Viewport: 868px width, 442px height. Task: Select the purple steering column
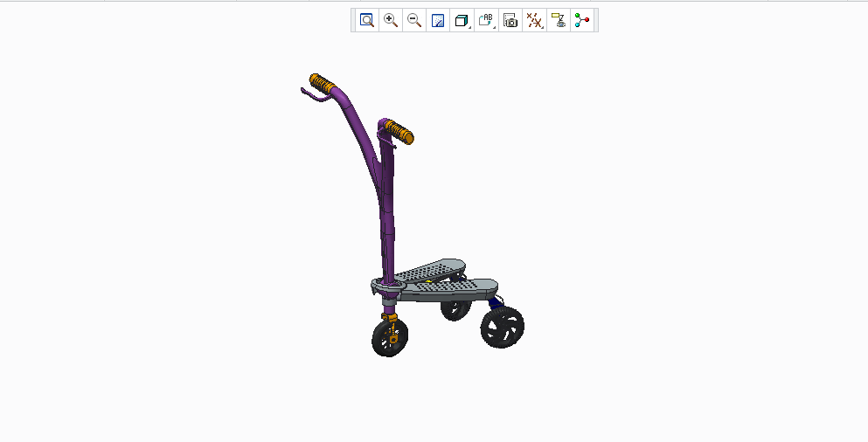click(388, 221)
